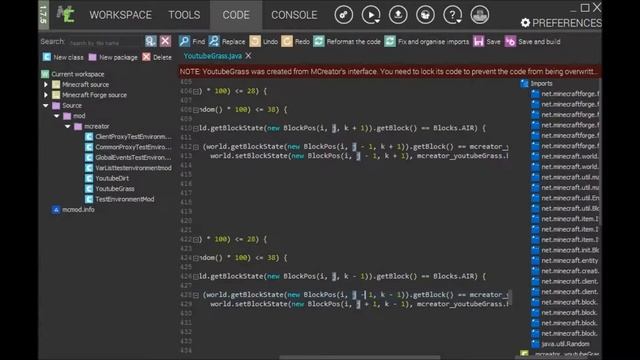Click the export mod upload icon
Image resolution: width=640 pixels, height=360 pixels.
pyautogui.click(x=398, y=15)
